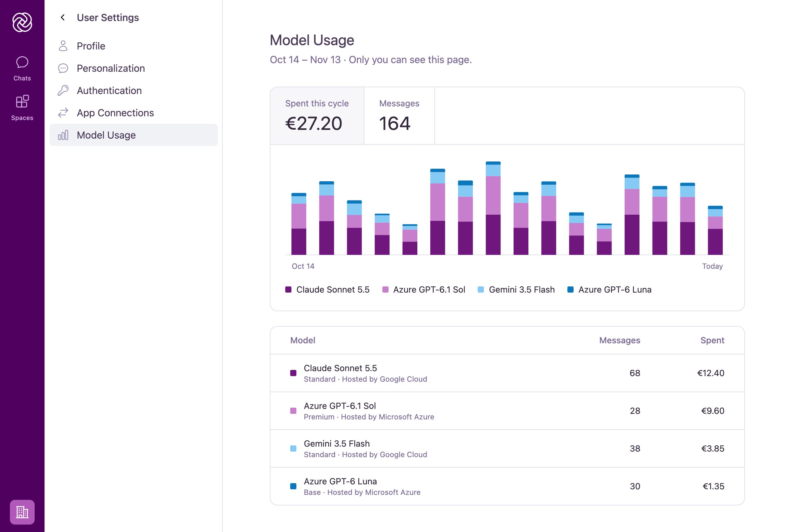The width and height of the screenshot is (792, 532).
Task: Click the 68 messages count
Action: point(635,373)
